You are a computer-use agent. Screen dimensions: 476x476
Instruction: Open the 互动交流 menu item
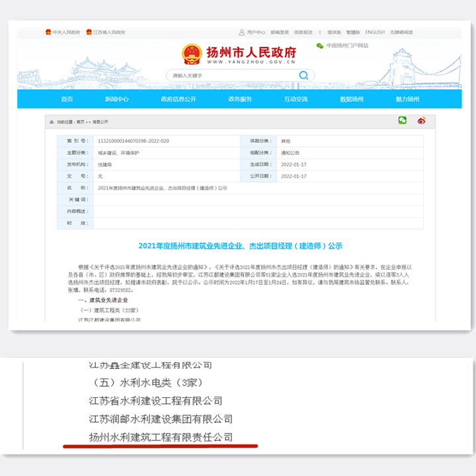coord(296,99)
